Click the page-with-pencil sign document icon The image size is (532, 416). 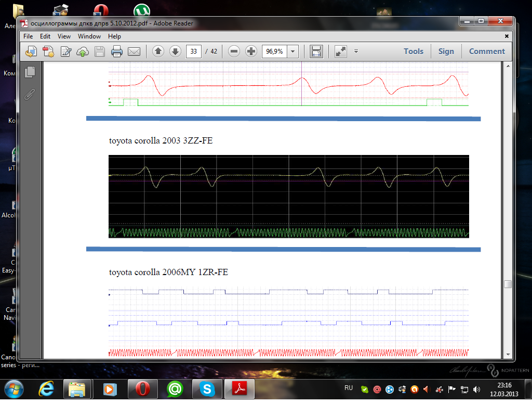pyautogui.click(x=65, y=51)
